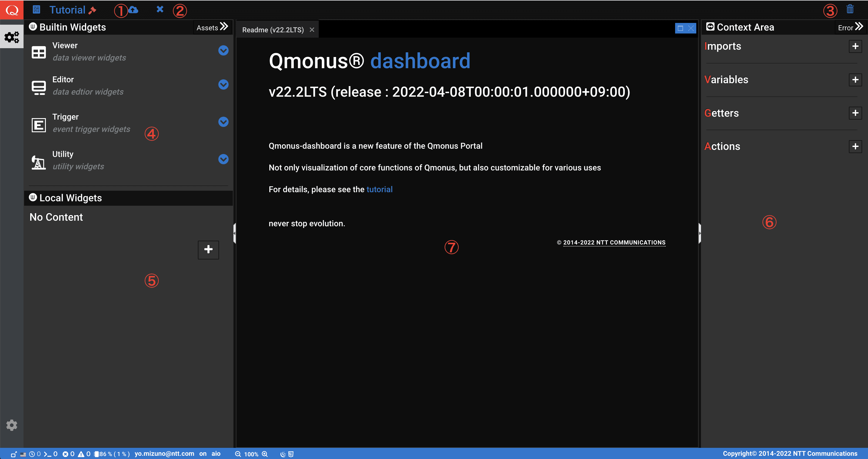The height and width of the screenshot is (459, 868).
Task: Open the NTT COMMUNICATIONS copyright link
Action: tap(614, 242)
